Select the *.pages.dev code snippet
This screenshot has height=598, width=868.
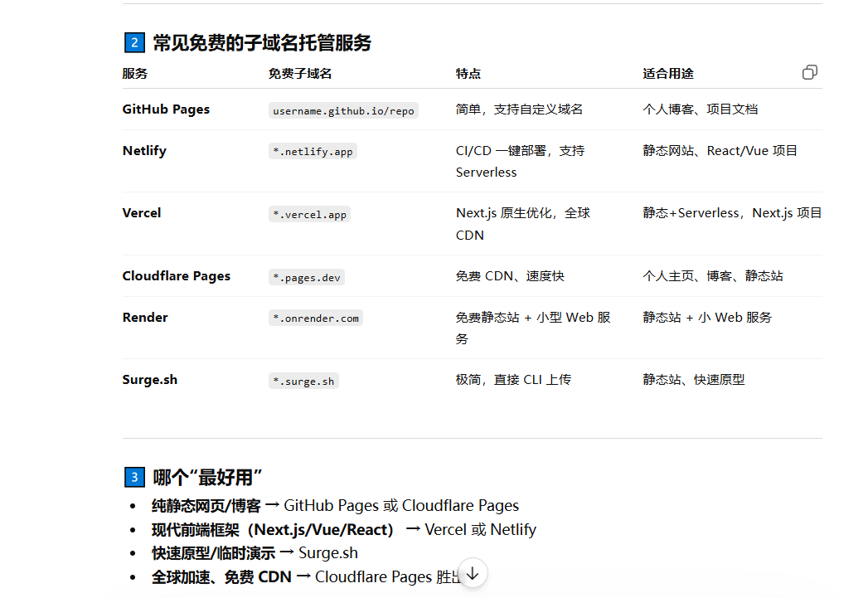tap(306, 277)
